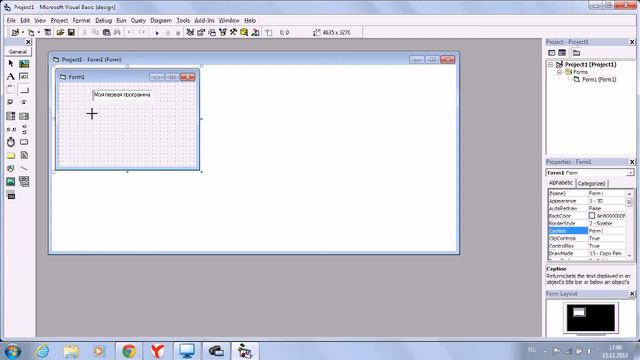Open the Visual Component Manager icon
The height and width of the screenshot is (360, 640).
click(255, 32)
